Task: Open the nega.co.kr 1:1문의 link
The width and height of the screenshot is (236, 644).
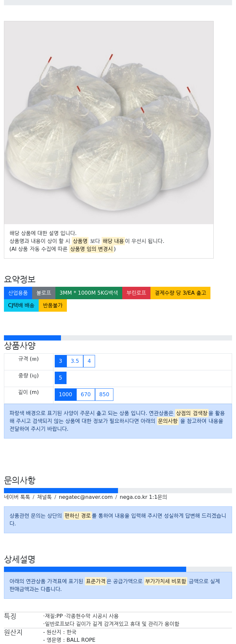Action: point(143,497)
